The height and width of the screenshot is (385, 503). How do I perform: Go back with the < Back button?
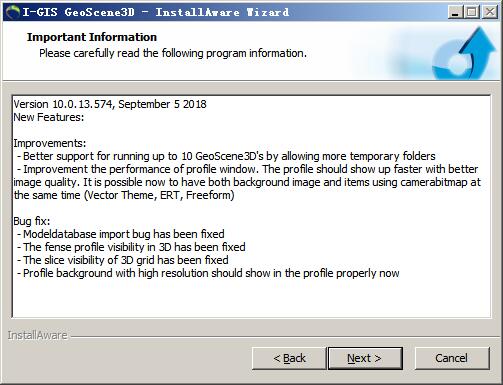(x=289, y=358)
